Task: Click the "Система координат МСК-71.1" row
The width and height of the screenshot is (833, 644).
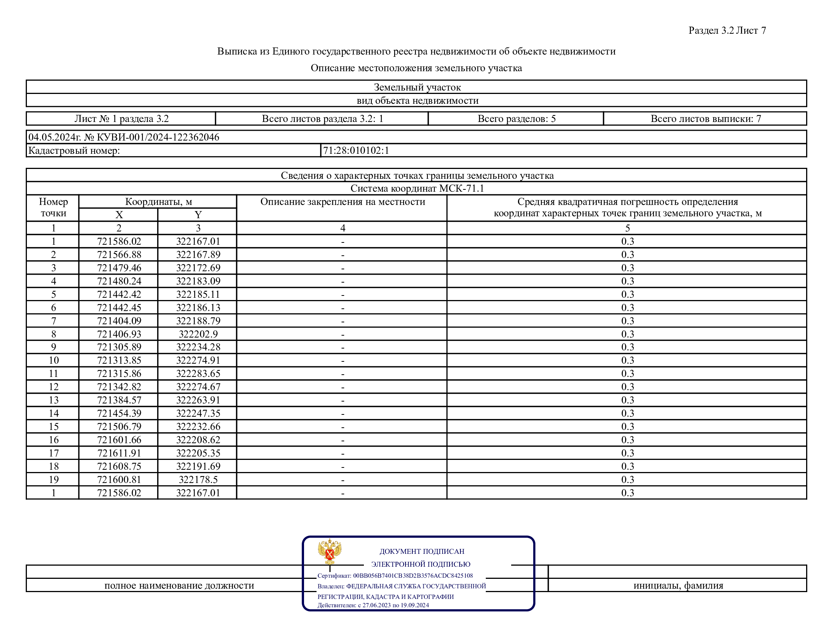Action: tap(417, 189)
